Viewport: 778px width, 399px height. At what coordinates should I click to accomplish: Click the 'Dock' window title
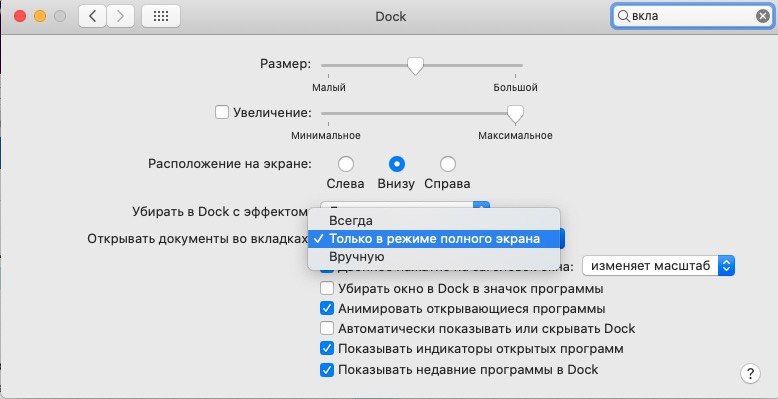tap(390, 16)
